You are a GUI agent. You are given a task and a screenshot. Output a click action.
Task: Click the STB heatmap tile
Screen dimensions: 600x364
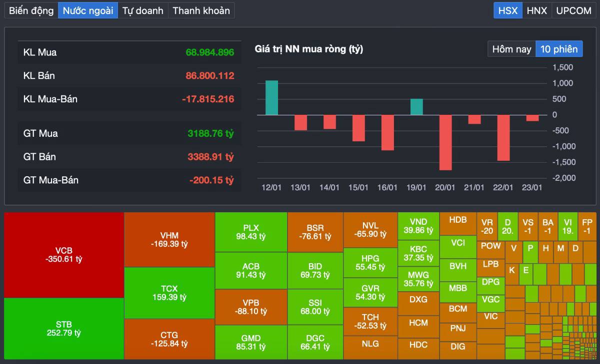(63, 329)
